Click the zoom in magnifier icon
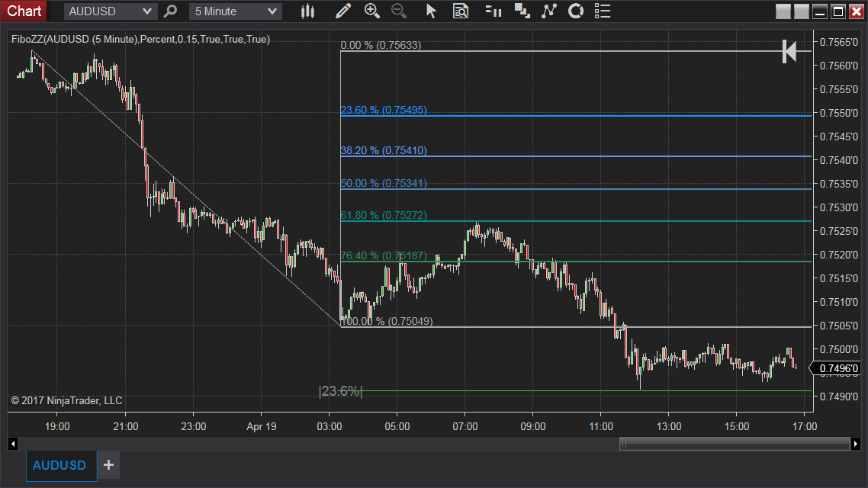This screenshot has width=868, height=488. point(372,11)
